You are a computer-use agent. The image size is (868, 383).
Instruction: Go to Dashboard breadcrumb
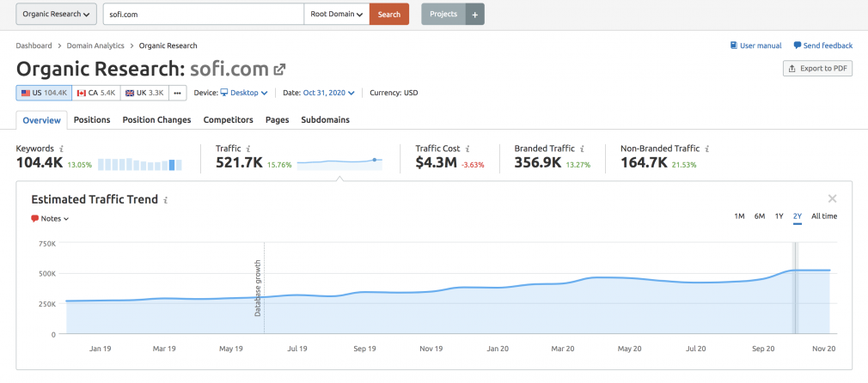pyautogui.click(x=34, y=46)
